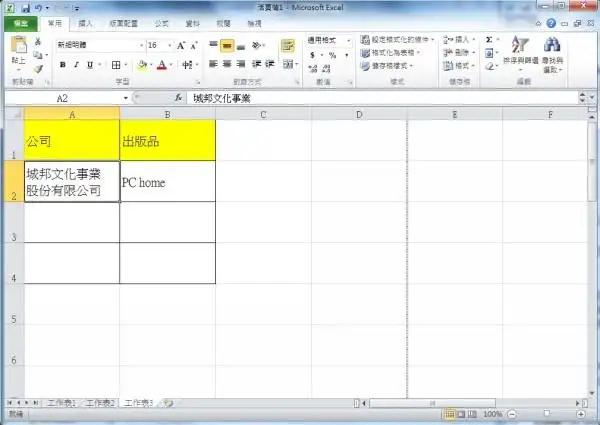
Task: Toggle Italic formatting
Action: pos(75,65)
